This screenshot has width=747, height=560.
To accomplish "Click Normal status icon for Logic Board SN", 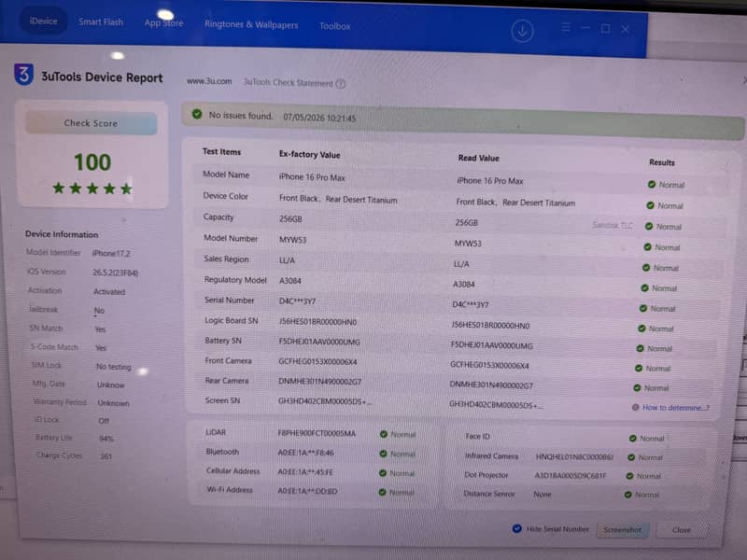I will [641, 329].
